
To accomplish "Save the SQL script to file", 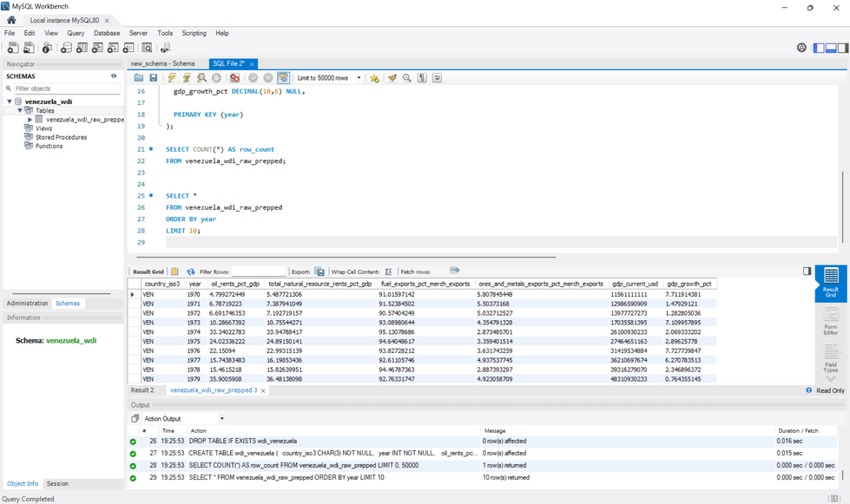I will coord(154,77).
